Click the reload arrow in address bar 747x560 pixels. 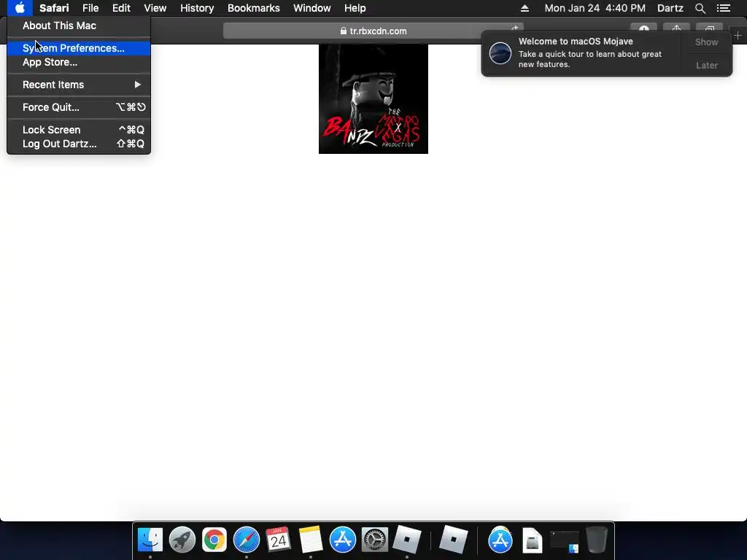point(514,28)
